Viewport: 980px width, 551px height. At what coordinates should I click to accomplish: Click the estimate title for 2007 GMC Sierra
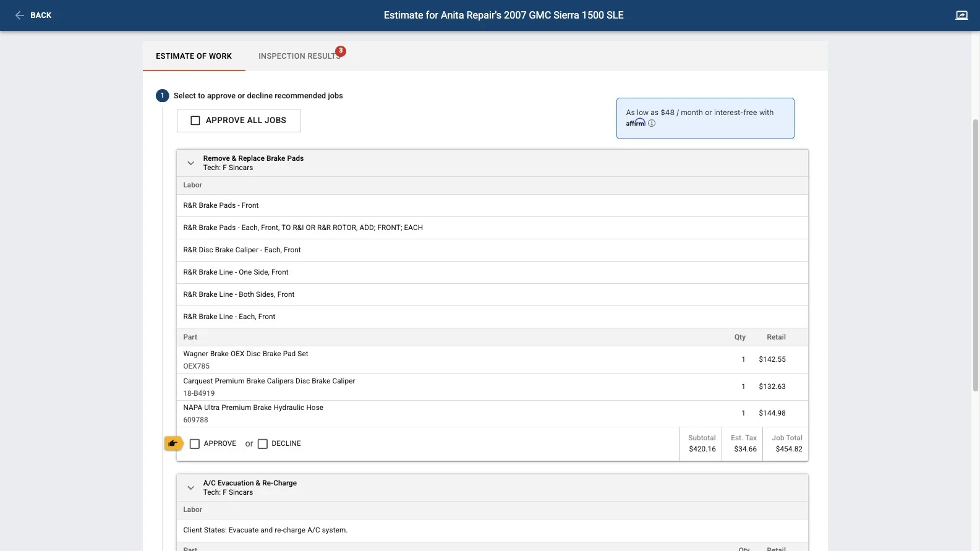point(503,15)
